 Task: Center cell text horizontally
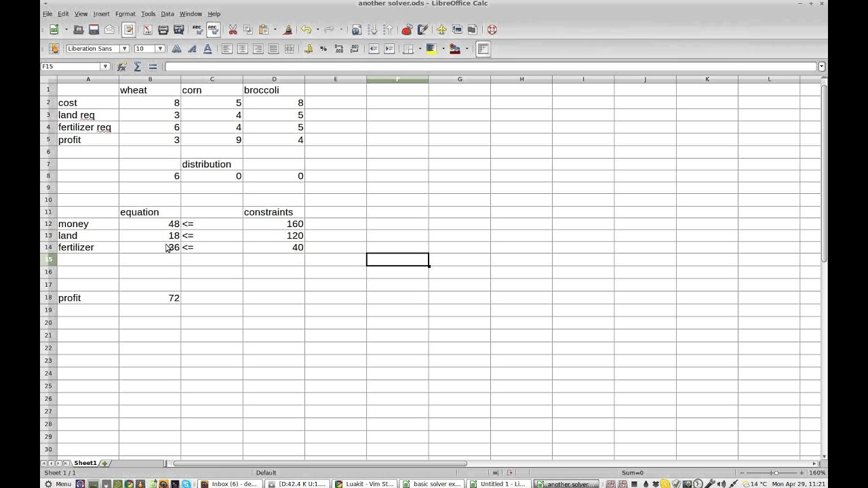242,49
